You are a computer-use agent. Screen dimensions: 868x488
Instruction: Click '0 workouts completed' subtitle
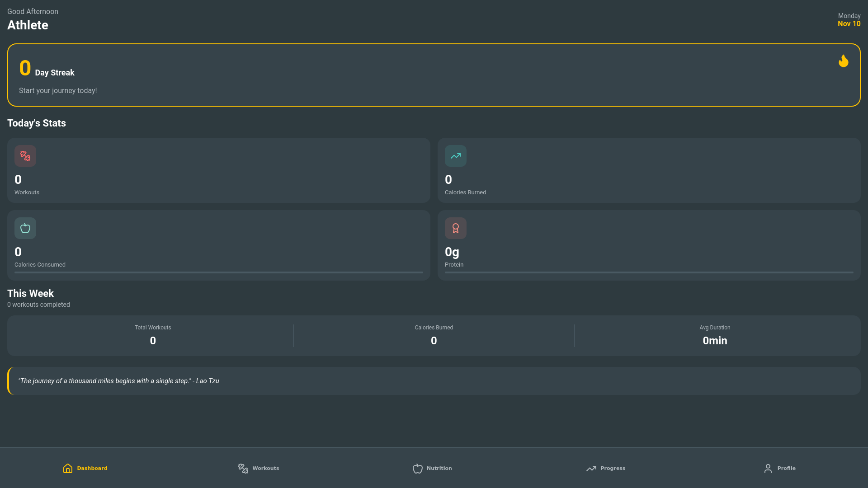coord(38,305)
